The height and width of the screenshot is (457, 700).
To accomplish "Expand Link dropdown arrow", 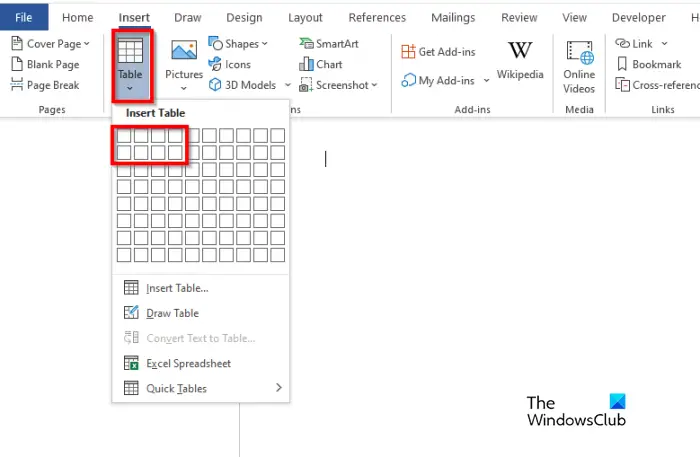I will coord(664,44).
